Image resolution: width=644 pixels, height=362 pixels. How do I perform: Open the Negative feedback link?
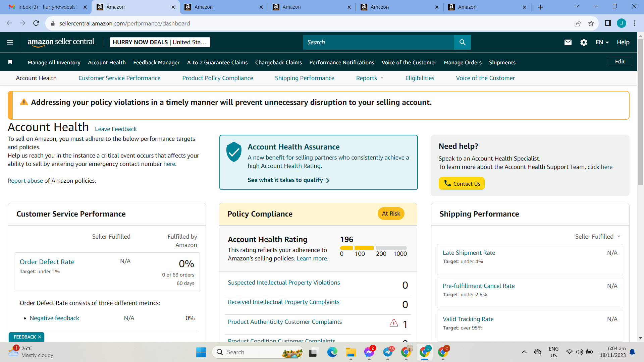click(x=54, y=318)
